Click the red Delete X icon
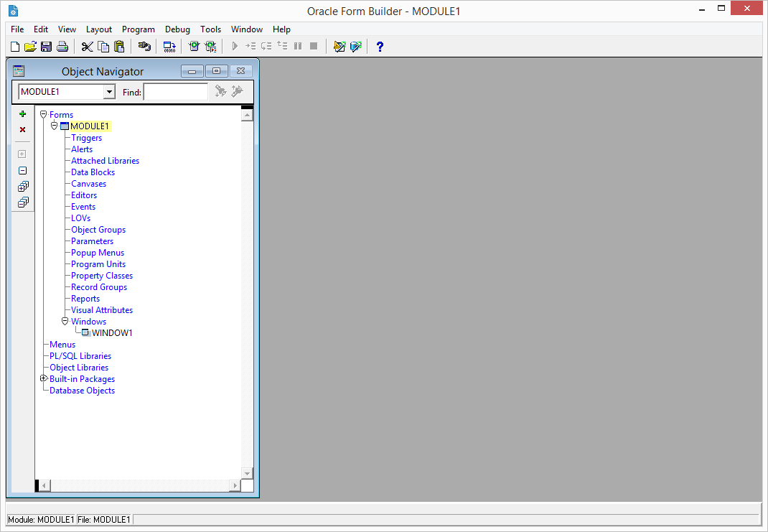The height and width of the screenshot is (532, 768). point(22,130)
